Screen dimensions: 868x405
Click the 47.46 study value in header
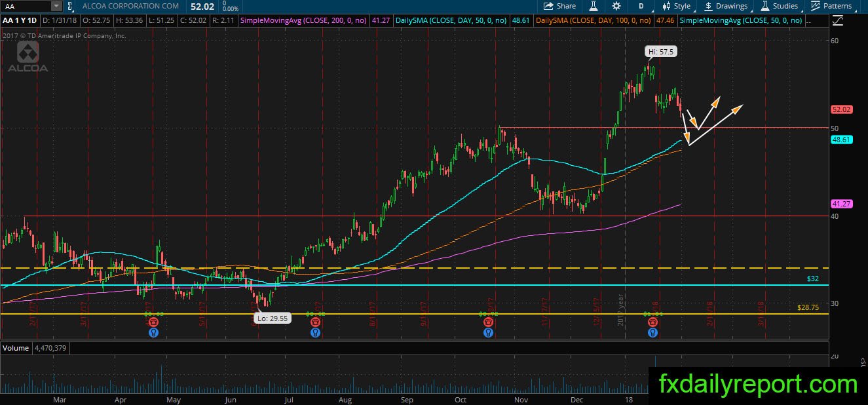point(665,21)
